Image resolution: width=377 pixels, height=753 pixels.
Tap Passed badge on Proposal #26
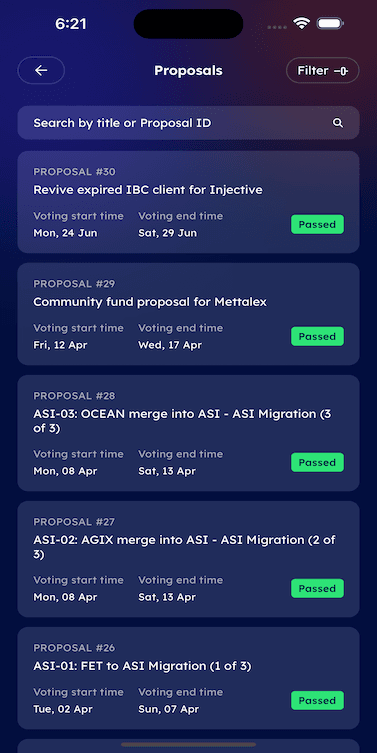(317, 701)
